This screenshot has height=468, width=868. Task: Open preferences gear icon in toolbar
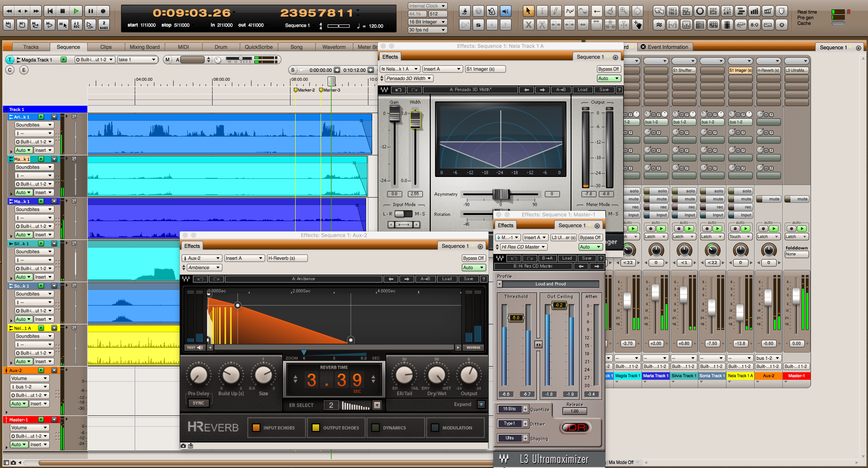point(781,25)
